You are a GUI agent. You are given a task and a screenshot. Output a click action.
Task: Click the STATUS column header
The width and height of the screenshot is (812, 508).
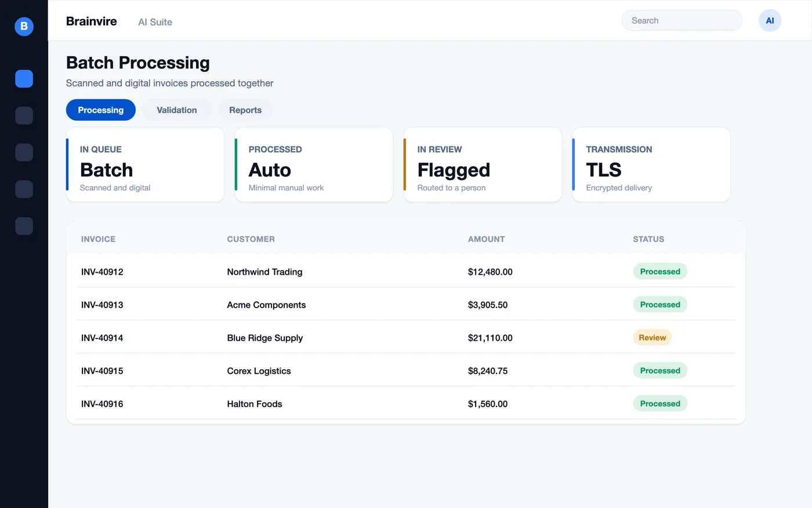[x=648, y=239]
